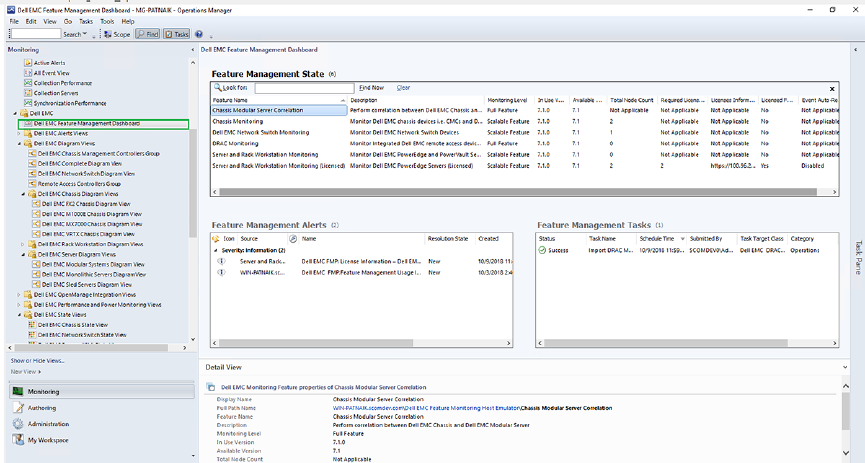Click Dell EMC Monolithic Servers Diagram View icon
Viewport: 865px width, 463px height.
pyautogui.click(x=36, y=274)
